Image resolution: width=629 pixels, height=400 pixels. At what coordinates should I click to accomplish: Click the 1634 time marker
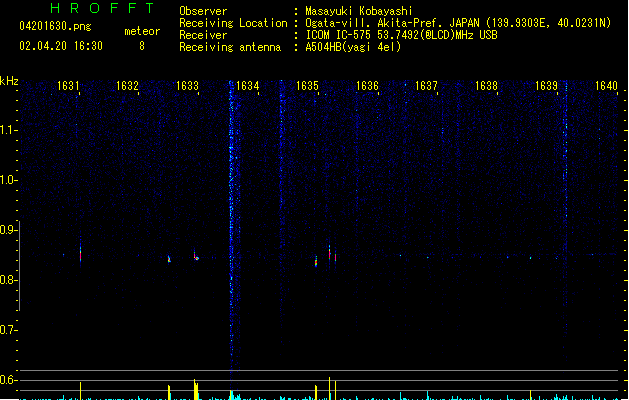tap(248, 86)
